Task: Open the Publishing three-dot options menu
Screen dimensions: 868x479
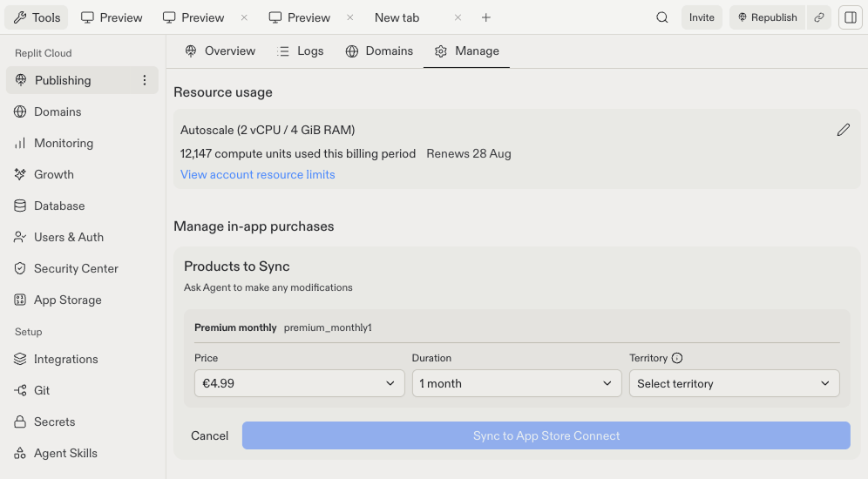Action: point(145,80)
